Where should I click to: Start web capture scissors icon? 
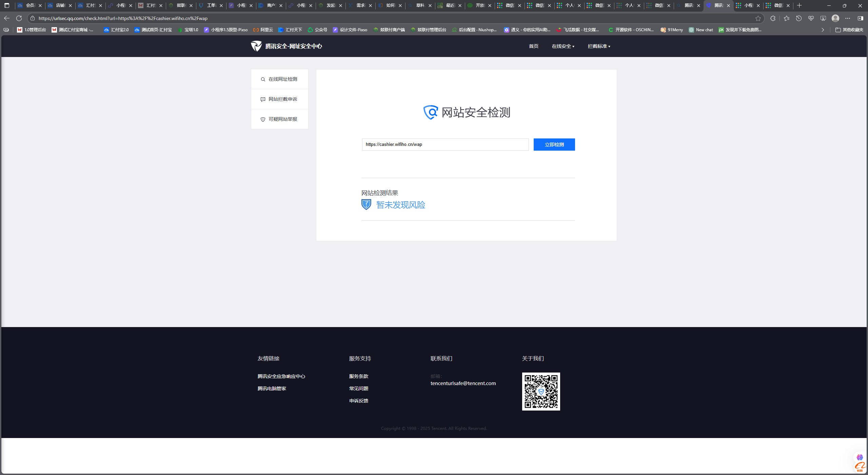(823, 18)
